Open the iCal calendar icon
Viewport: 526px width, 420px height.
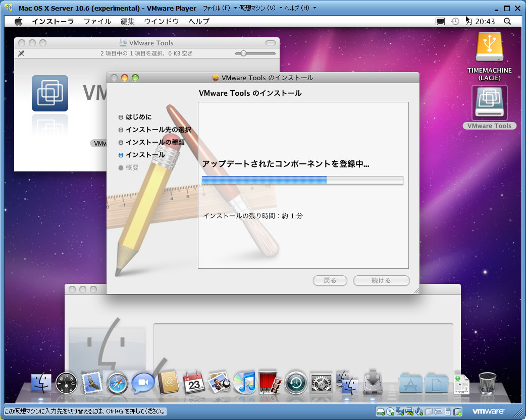pyautogui.click(x=194, y=384)
